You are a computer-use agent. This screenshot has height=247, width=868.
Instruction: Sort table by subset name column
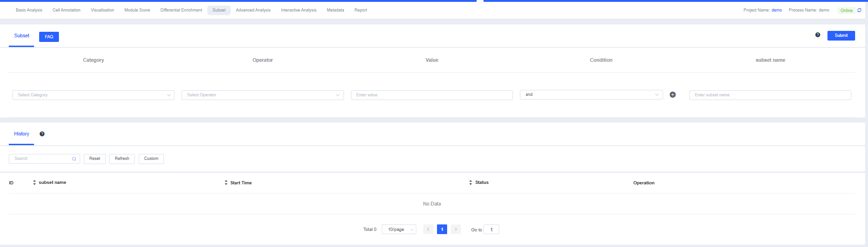[x=35, y=183]
